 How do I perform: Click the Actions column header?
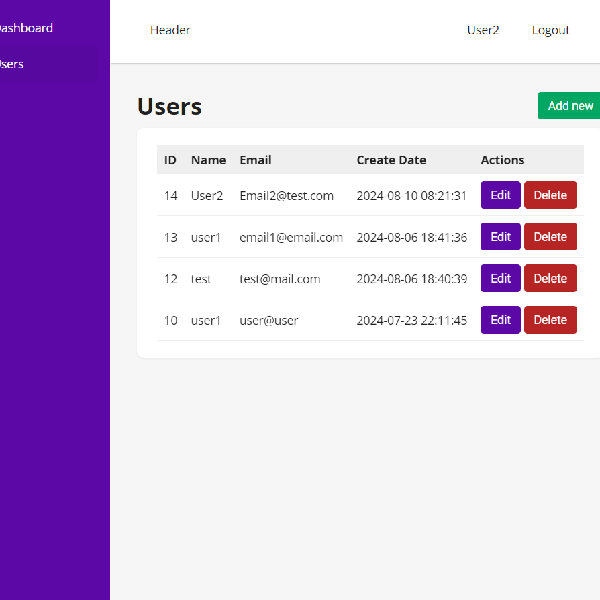(x=502, y=160)
